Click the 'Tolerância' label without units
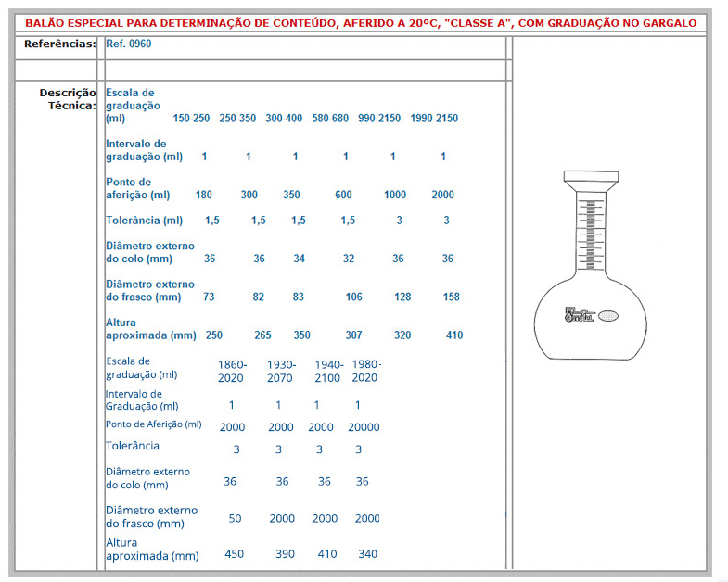This screenshot has height=582, width=728. (133, 446)
